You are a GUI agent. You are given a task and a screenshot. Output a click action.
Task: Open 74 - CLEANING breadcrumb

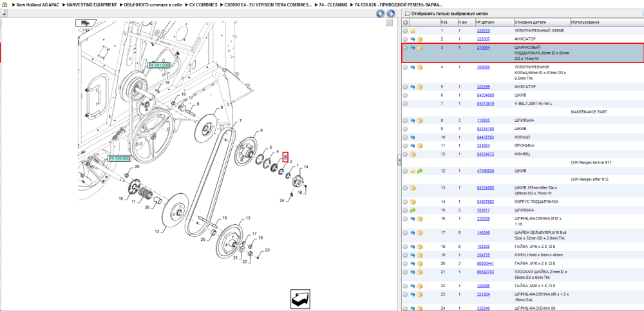point(333,5)
